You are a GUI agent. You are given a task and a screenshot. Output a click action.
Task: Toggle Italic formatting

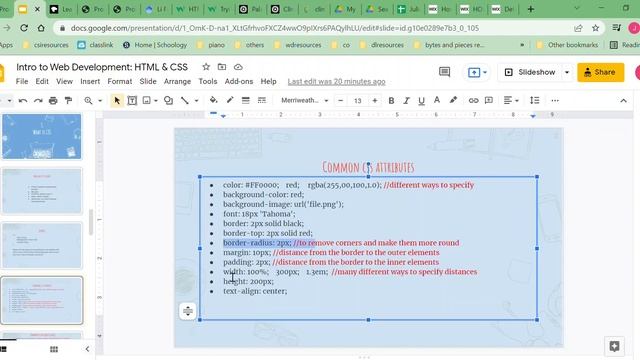(406, 100)
